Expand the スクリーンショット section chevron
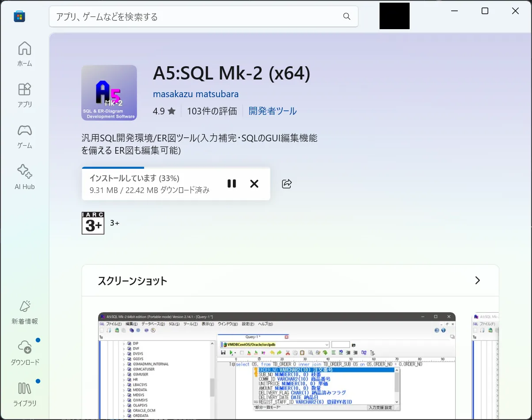This screenshot has width=532, height=420. pyautogui.click(x=477, y=280)
